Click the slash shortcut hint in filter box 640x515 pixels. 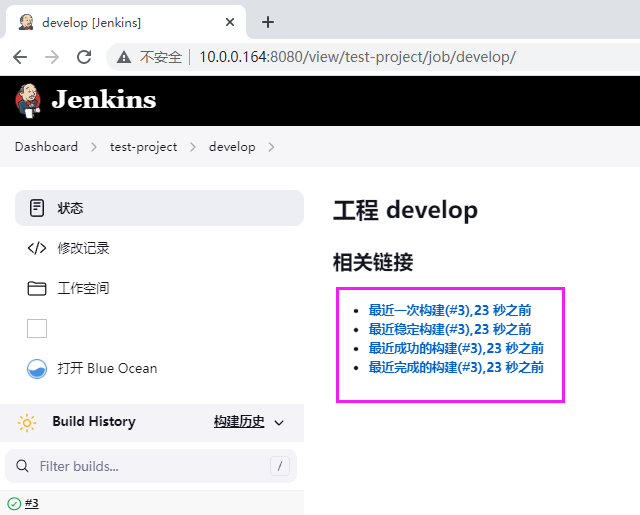point(280,466)
